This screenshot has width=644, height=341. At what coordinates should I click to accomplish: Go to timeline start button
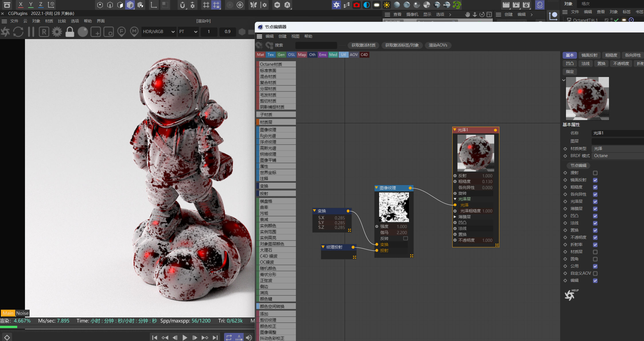click(x=154, y=338)
